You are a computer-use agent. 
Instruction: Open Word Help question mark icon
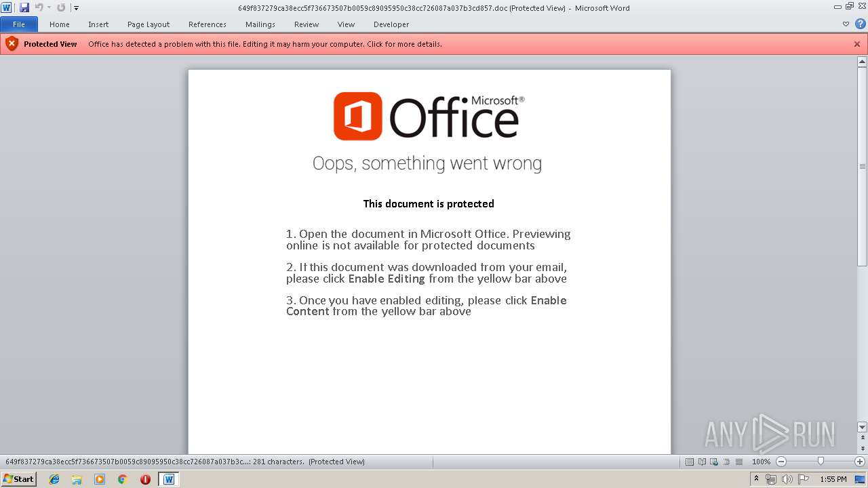860,24
